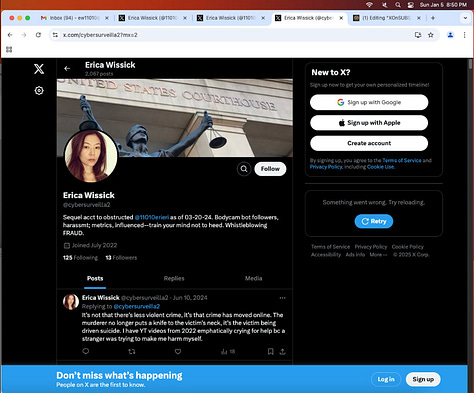View analytics count 18 on the post
474x393 pixels.
pyautogui.click(x=228, y=351)
